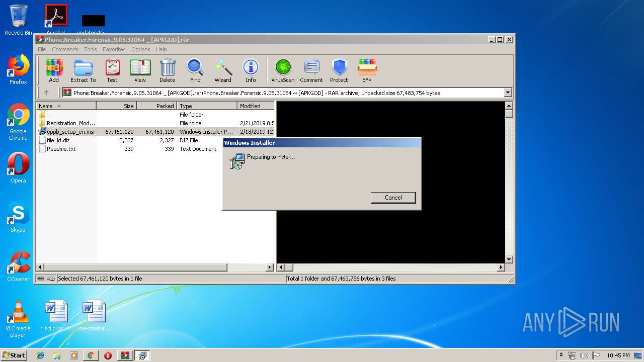Open Google Chrome desktop shortcut
Screen dimensions: 644x362
click(x=18, y=122)
